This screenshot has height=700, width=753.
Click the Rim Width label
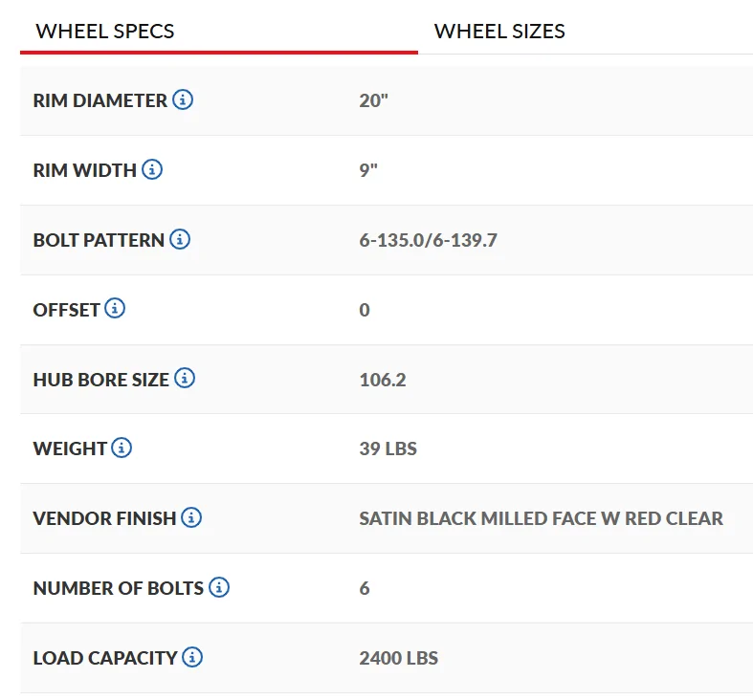[x=84, y=170]
